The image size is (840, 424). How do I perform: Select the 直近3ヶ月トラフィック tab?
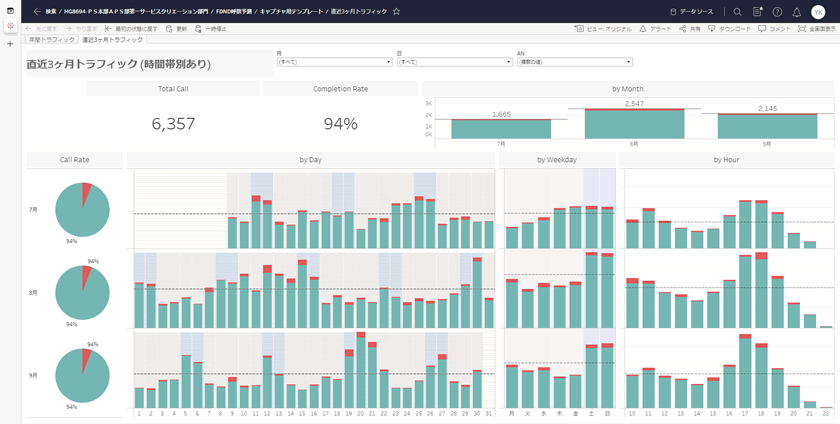(x=112, y=40)
